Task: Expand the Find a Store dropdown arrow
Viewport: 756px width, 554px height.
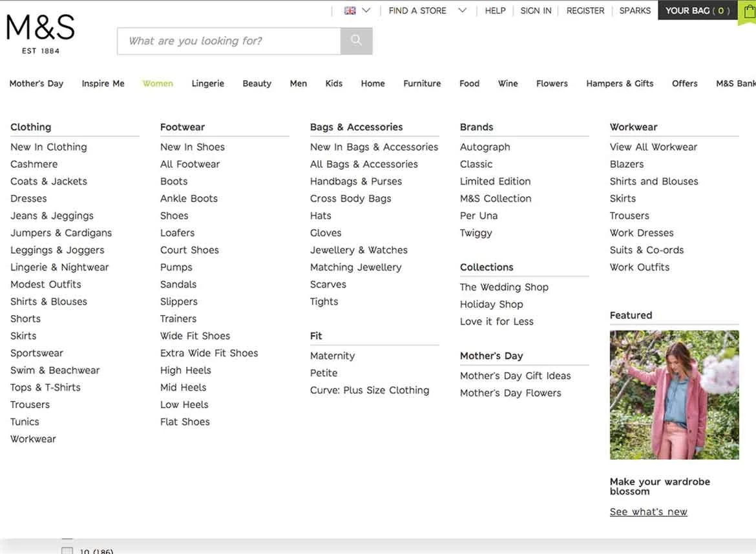Action: (462, 10)
